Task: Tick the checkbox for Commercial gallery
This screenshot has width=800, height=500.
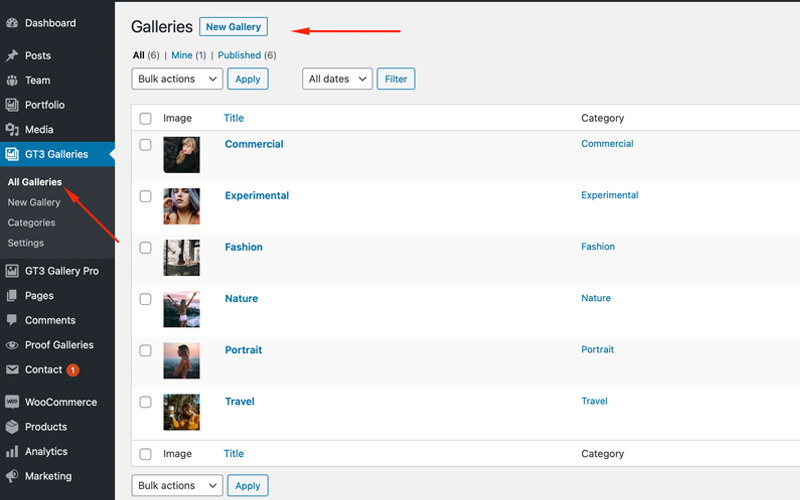Action: 145,145
